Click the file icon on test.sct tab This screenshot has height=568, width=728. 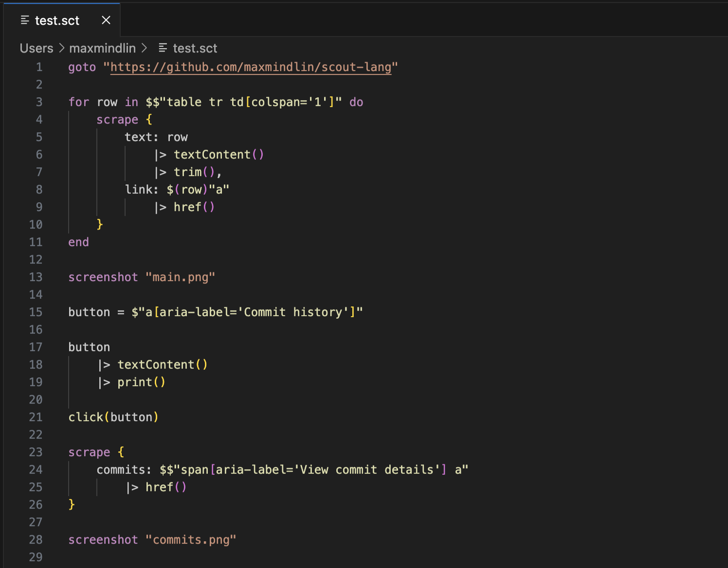tap(25, 20)
